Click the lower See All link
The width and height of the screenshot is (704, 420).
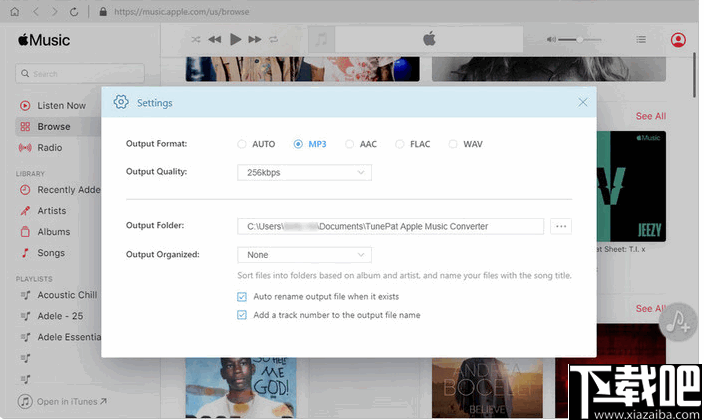[651, 309]
